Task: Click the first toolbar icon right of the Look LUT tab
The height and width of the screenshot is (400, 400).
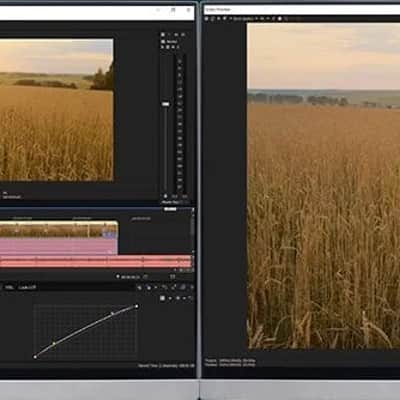Action: tap(139, 287)
